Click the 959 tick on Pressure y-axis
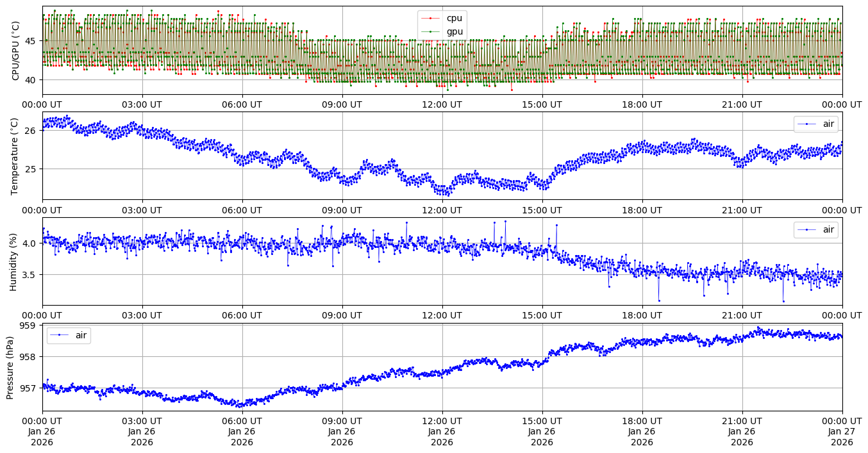This screenshot has height=453, width=868. click(x=28, y=325)
